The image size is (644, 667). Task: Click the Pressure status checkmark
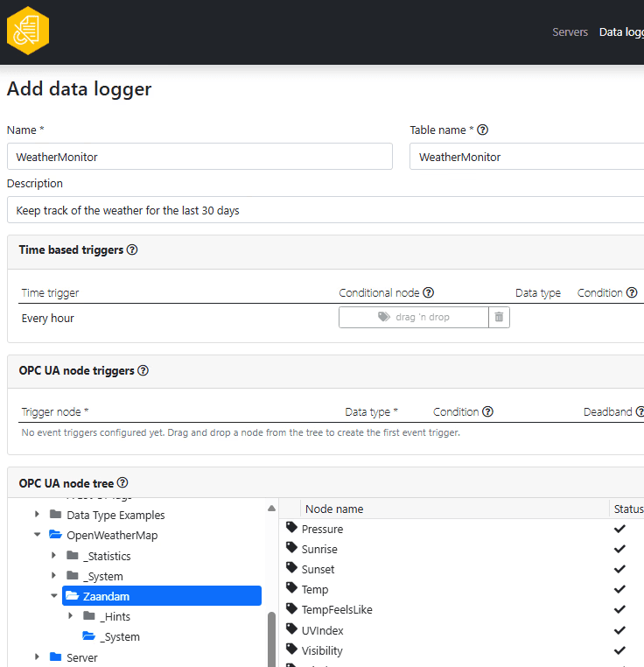[619, 529]
